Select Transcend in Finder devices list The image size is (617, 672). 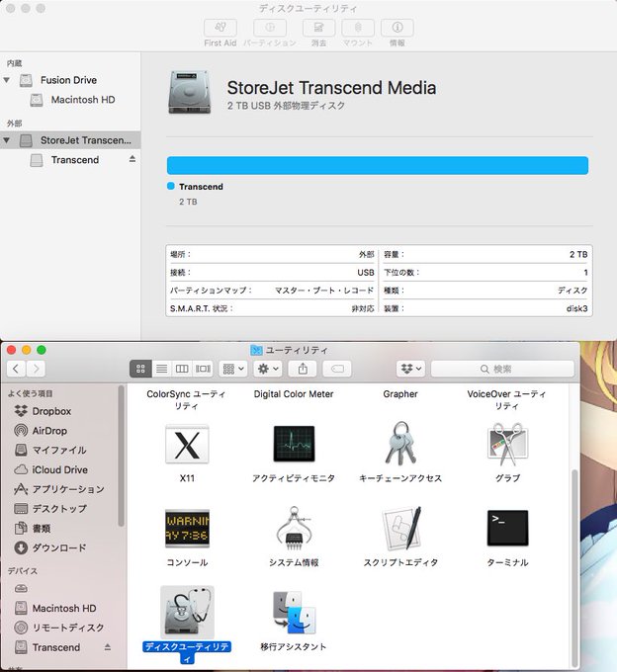[47, 647]
